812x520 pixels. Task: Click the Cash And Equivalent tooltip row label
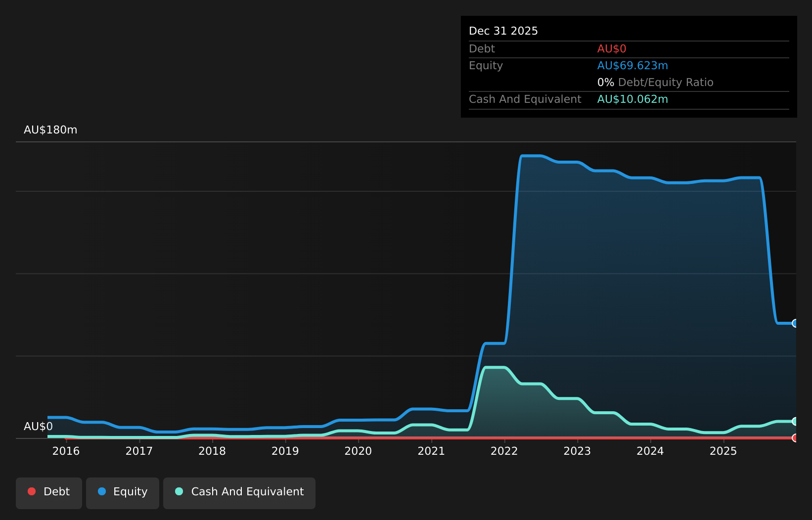(x=525, y=99)
